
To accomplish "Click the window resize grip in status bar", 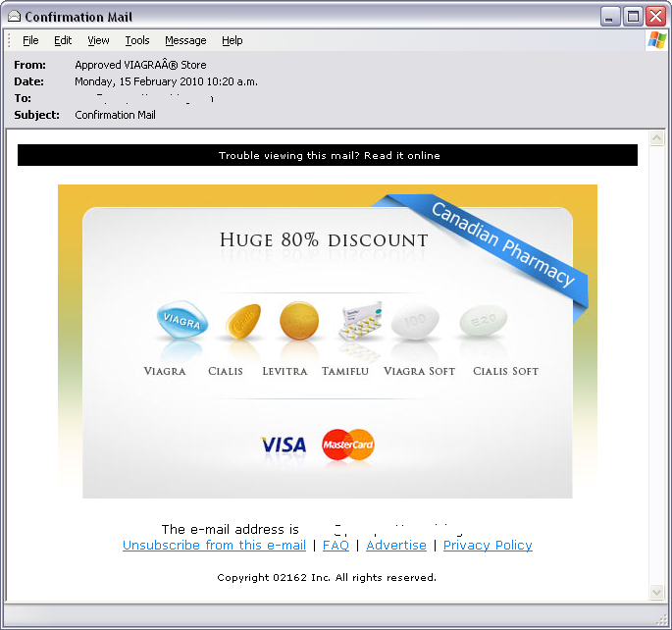I will point(662,621).
